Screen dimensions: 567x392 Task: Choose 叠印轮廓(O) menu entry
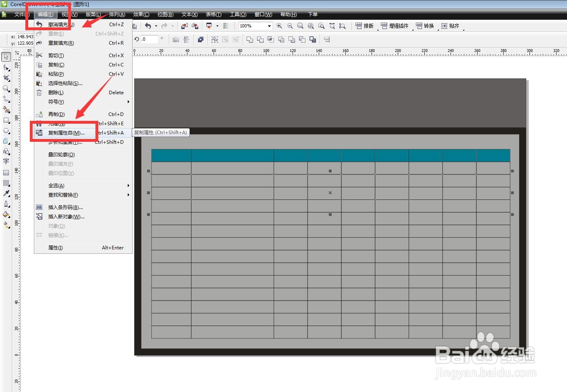pyautogui.click(x=83, y=155)
